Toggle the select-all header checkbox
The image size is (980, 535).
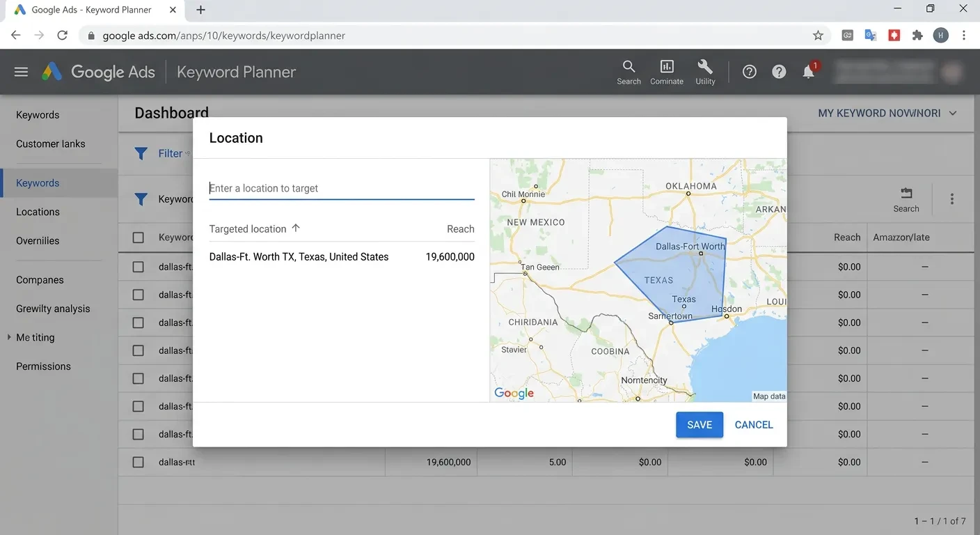[138, 238]
